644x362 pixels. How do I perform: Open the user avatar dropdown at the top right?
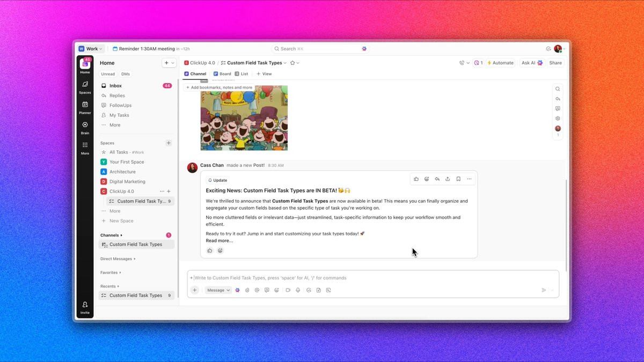(560, 49)
